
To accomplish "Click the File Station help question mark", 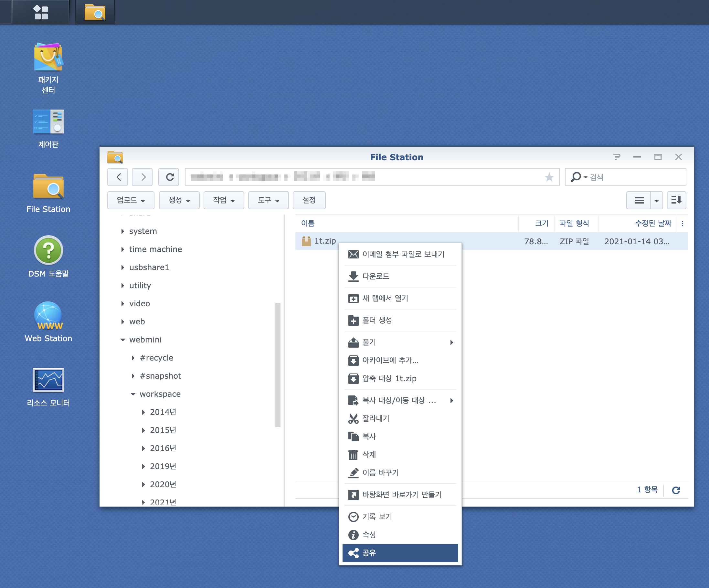I will click(617, 157).
